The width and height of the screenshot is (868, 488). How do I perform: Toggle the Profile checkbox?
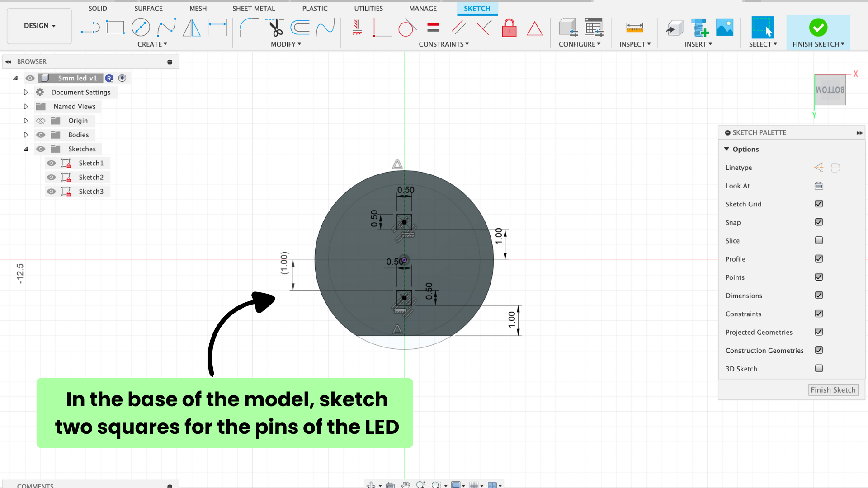click(819, 258)
